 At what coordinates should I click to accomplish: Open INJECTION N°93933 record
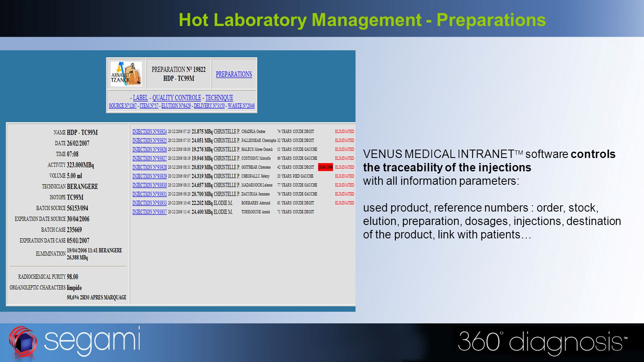[x=150, y=203]
